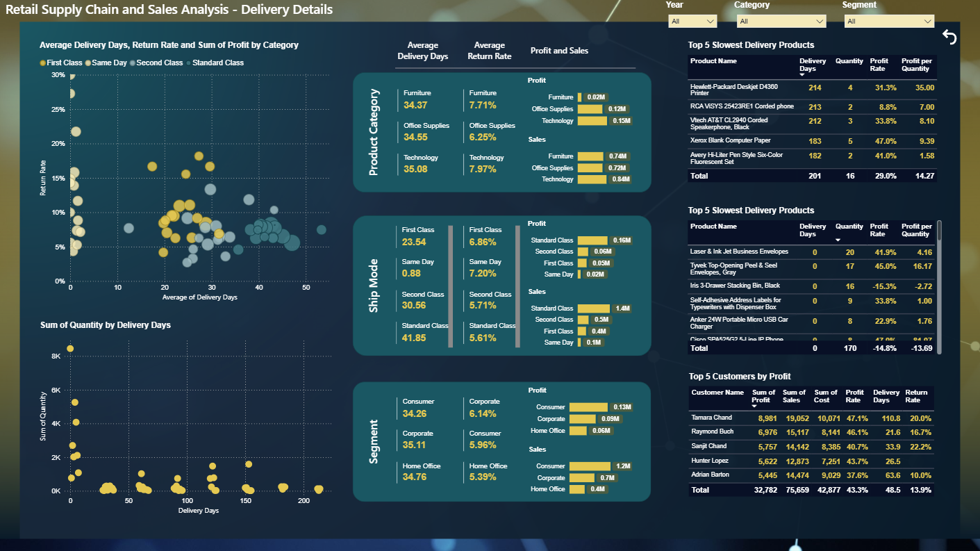The image size is (980, 551).
Task: Open the Segment filter dropdown
Action: [x=889, y=22]
